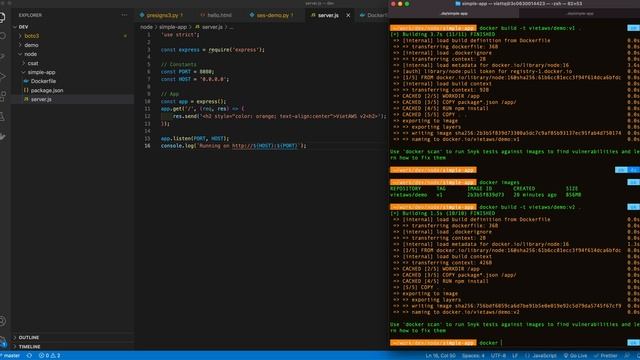This screenshot has width=640, height=360.
Task: Click the Prettier checkmark status item
Action: pyautogui.click(x=606, y=356)
